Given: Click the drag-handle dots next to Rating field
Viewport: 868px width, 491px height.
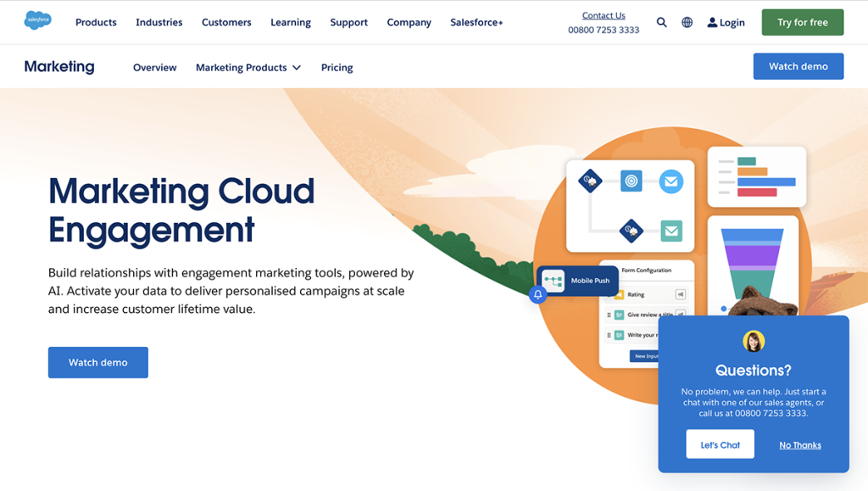Looking at the screenshot, I should [609, 294].
